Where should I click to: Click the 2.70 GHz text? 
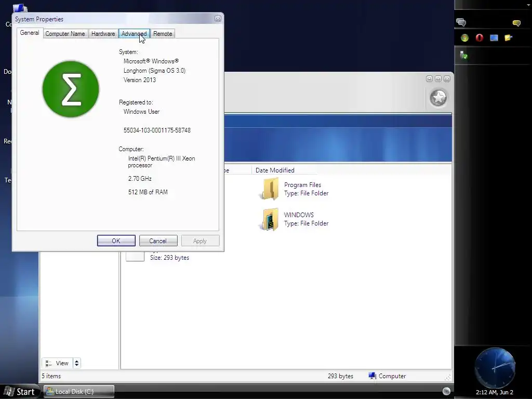click(x=140, y=179)
